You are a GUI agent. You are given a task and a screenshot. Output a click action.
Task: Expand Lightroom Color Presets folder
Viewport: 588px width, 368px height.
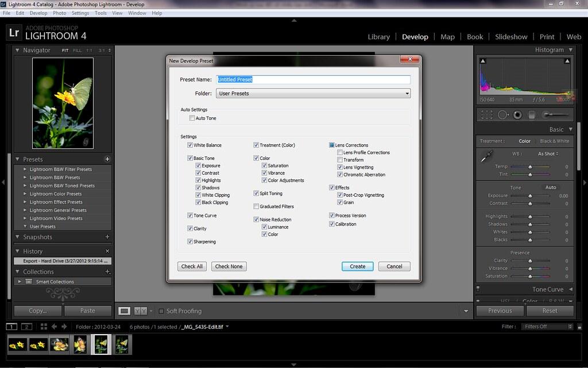click(x=25, y=194)
